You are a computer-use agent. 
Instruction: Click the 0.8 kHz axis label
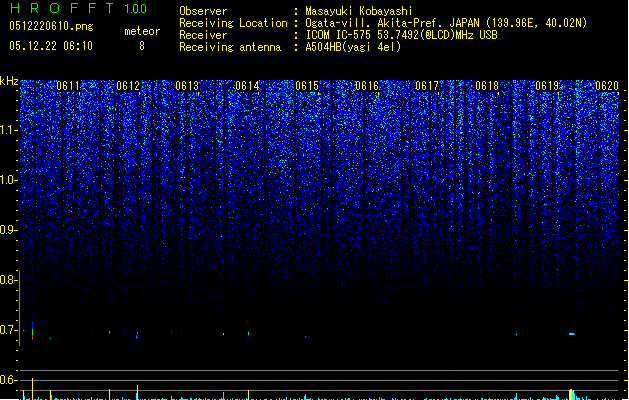point(8,280)
